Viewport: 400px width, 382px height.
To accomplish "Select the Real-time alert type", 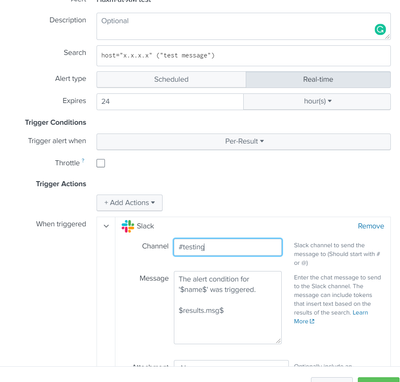I will point(318,79).
